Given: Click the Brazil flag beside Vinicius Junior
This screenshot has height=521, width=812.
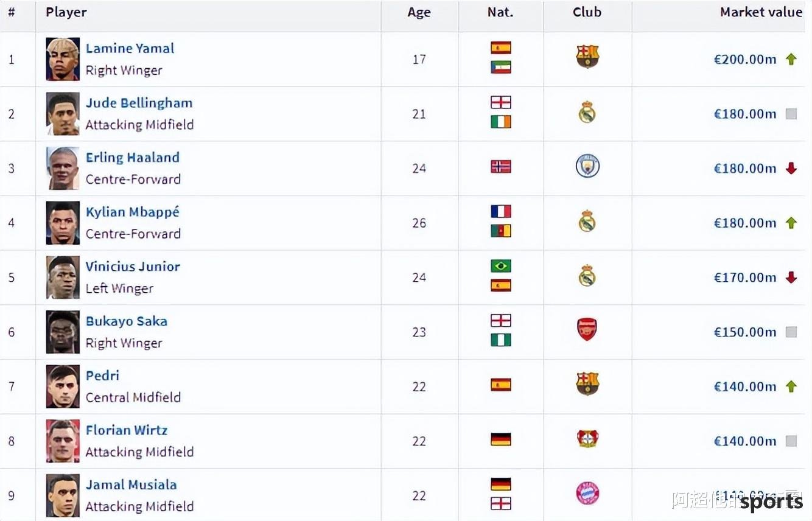Looking at the screenshot, I should click(501, 266).
